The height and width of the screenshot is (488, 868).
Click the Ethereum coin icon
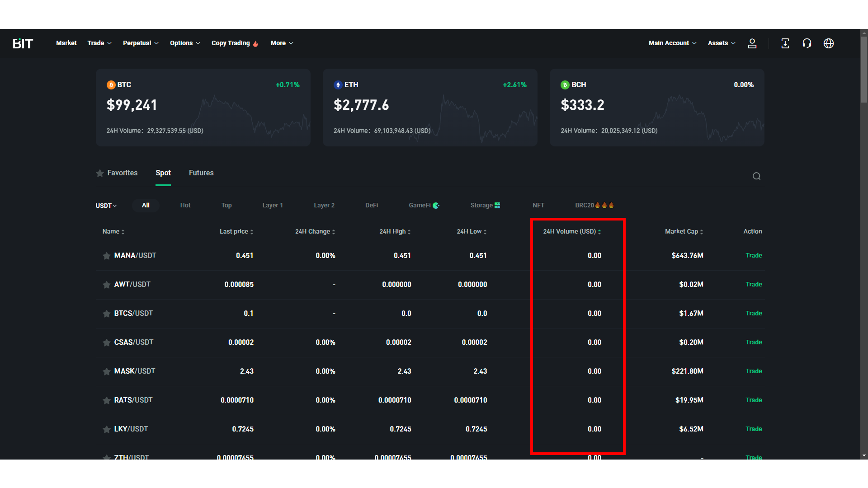(338, 85)
